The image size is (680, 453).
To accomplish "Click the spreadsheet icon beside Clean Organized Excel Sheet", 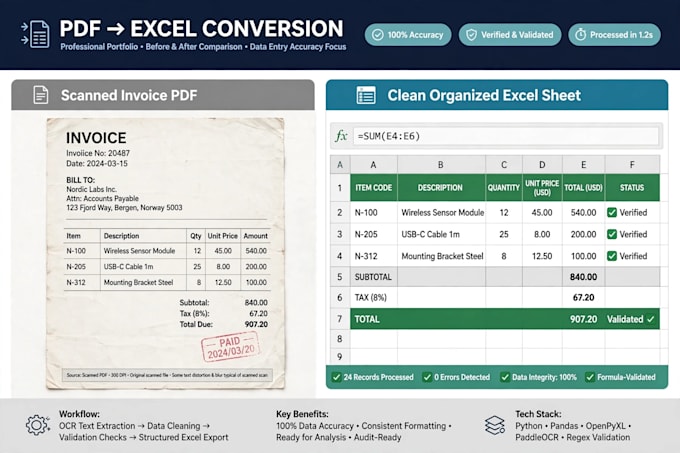I will pyautogui.click(x=366, y=95).
